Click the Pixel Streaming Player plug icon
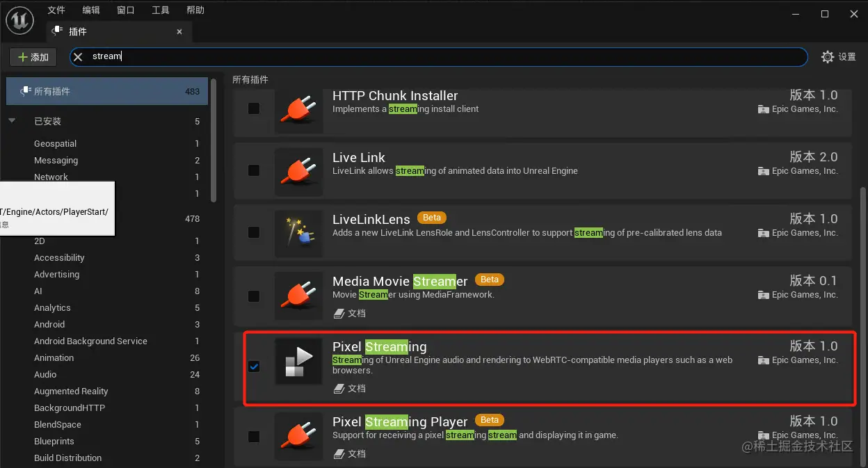The width and height of the screenshot is (868, 468). point(299,435)
